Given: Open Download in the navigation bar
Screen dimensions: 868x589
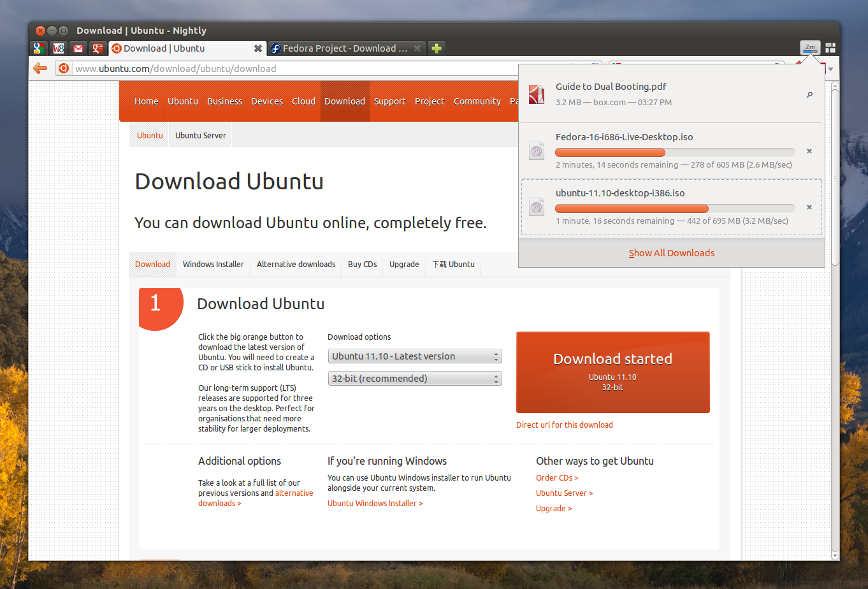Looking at the screenshot, I should click(345, 101).
